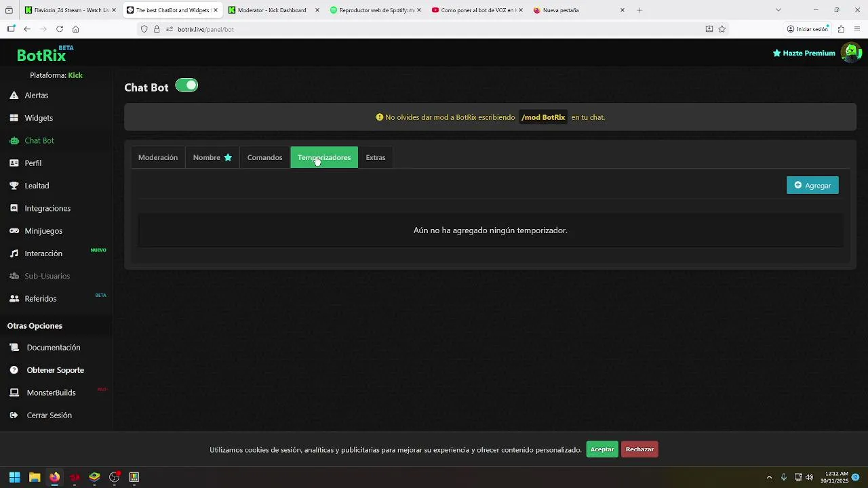868x488 pixels.
Task: Open volume control in system tray
Action: click(809, 477)
